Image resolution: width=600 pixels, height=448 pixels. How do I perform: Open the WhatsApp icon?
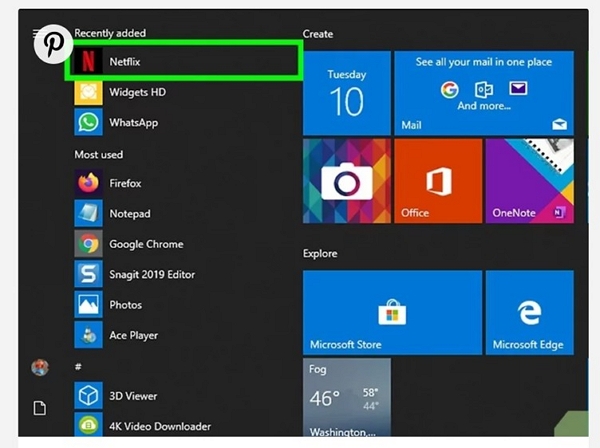coord(88,122)
